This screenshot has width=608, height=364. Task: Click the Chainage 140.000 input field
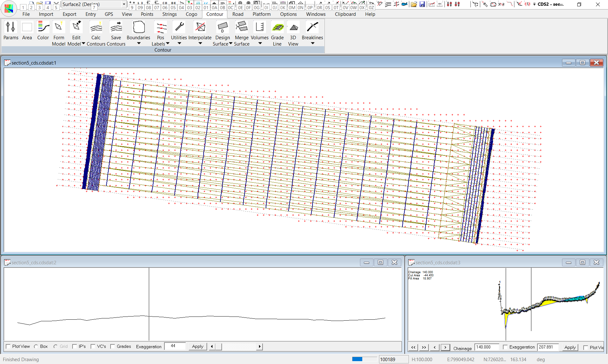[x=486, y=347]
